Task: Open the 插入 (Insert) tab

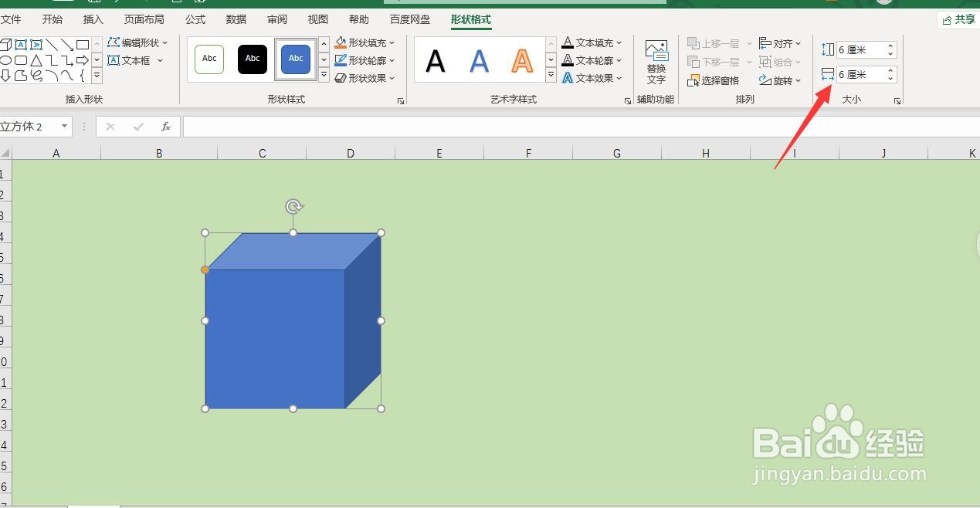Action: point(93,19)
